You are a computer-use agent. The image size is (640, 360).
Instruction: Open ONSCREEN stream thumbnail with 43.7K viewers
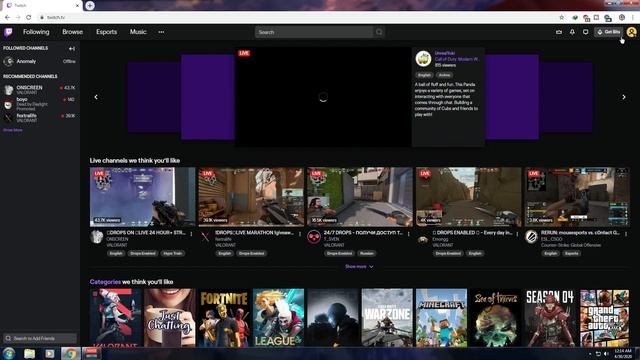142,197
